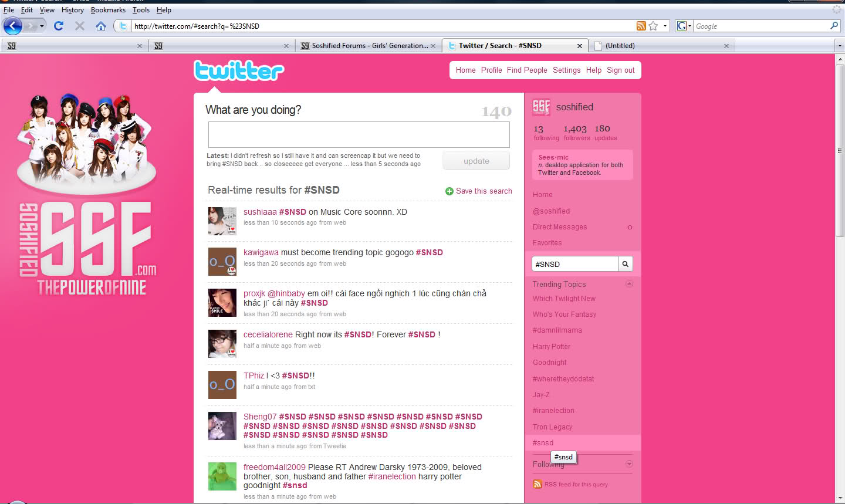Click the RSS feed icon in address bar

641,26
